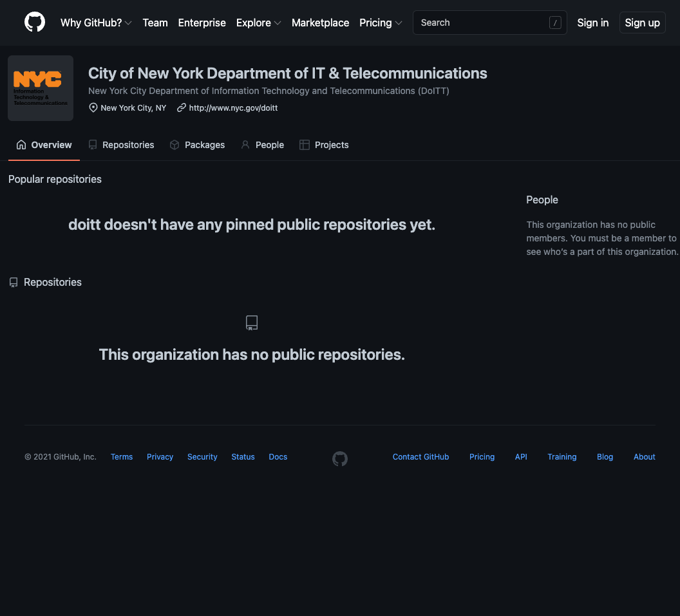
Task: Click the repository icon above the empty message
Action: 252,322
